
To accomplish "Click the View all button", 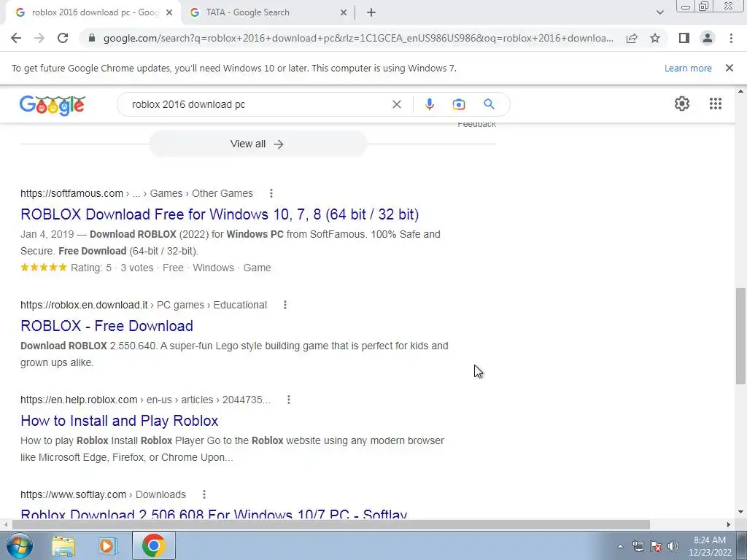I will pos(258,144).
